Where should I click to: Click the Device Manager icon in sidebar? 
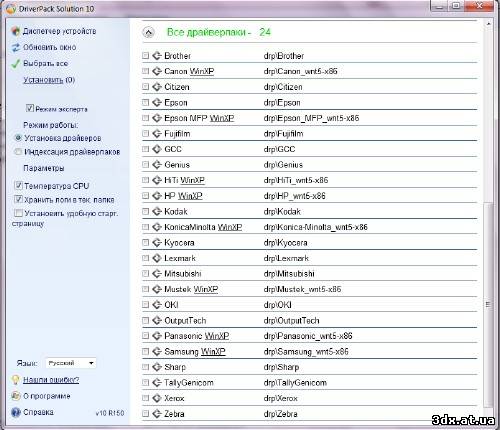click(x=15, y=31)
